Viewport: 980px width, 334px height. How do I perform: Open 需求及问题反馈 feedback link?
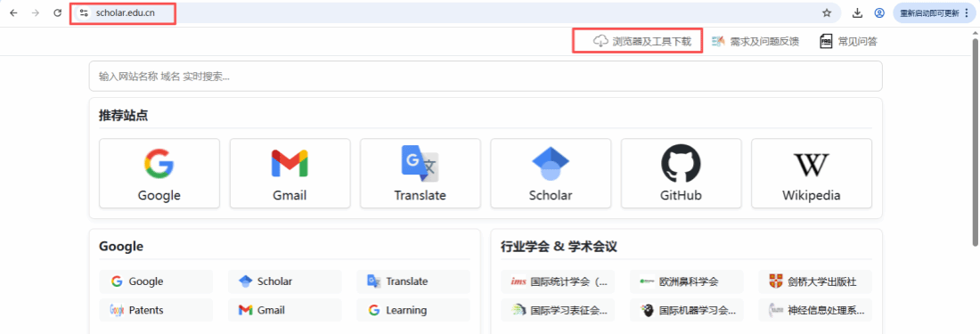(x=755, y=41)
